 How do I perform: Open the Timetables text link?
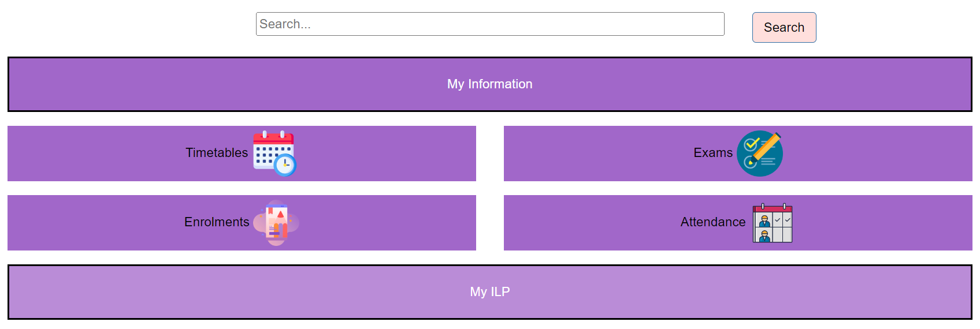[x=217, y=153]
